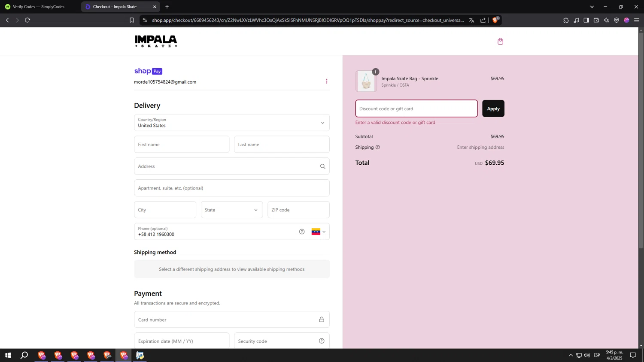Show hidden system tray icons

click(x=571, y=355)
